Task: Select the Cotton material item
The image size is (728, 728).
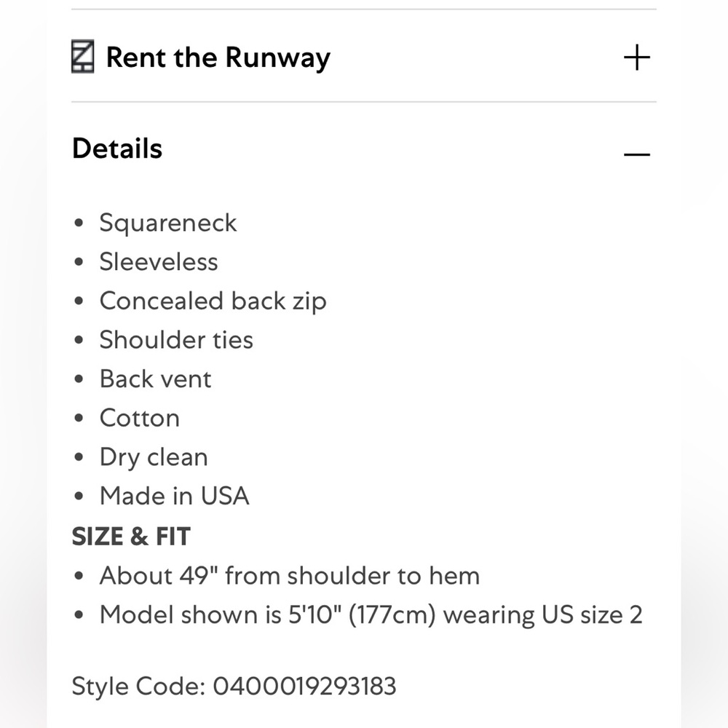Action: point(139,419)
